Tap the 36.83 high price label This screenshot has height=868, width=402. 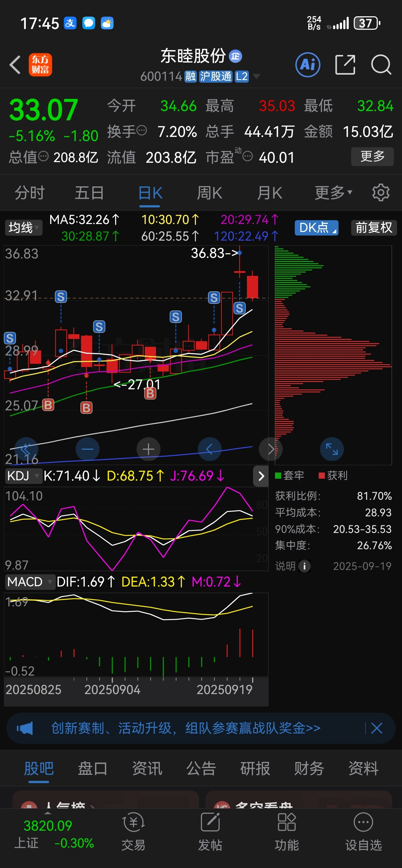[215, 253]
